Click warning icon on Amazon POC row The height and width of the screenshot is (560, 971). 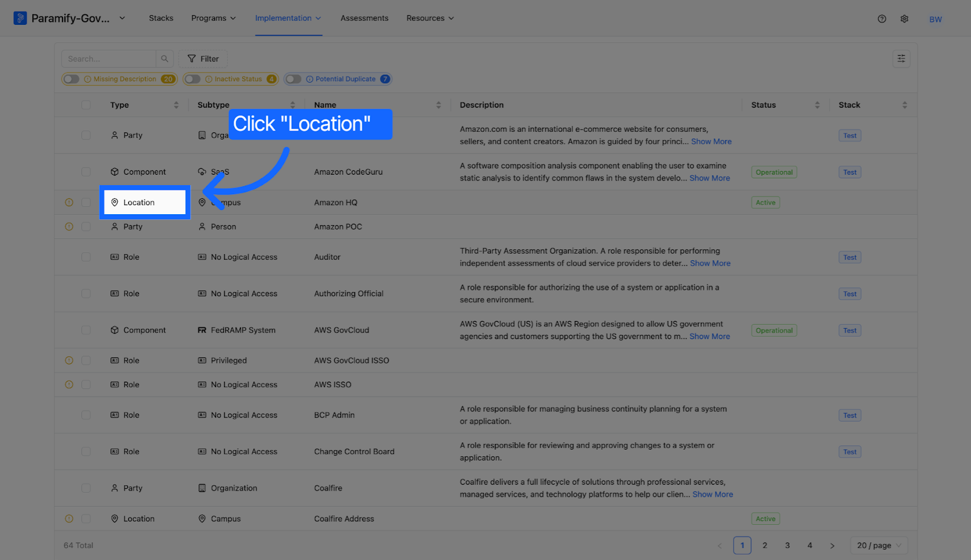coord(69,227)
